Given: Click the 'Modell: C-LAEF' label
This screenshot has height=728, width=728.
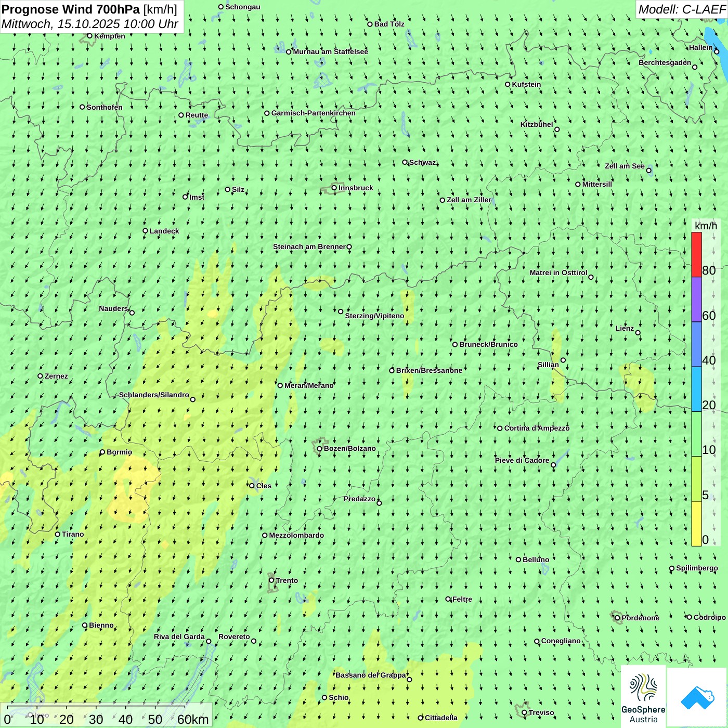Looking at the screenshot, I should [x=682, y=9].
